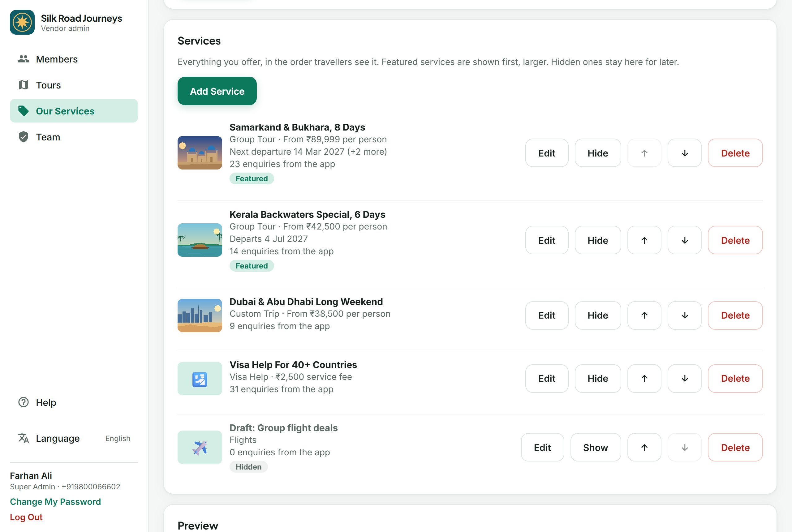Move Group flight deals up
The image size is (792, 532).
pos(644,447)
